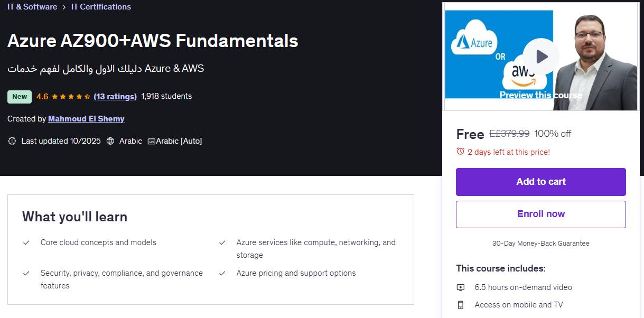
Task: Click the 4.6 rating number
Action: [x=42, y=97]
